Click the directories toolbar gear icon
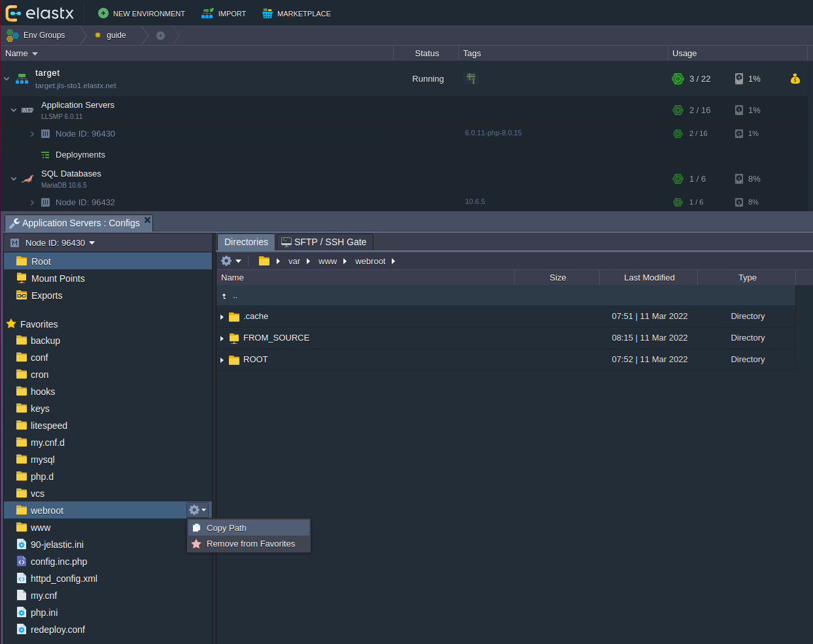Screen dimensions: 813x644 pos(230,261)
